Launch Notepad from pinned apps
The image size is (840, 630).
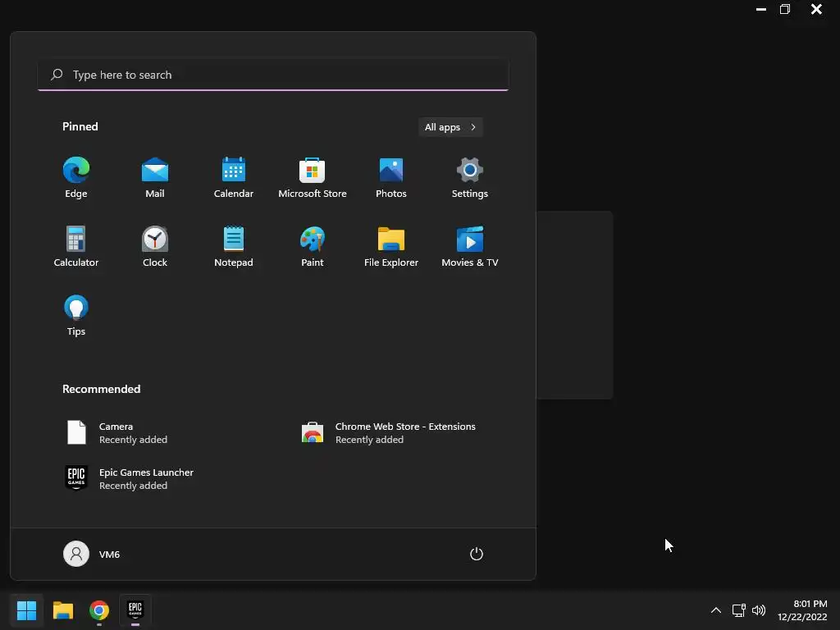pos(234,246)
